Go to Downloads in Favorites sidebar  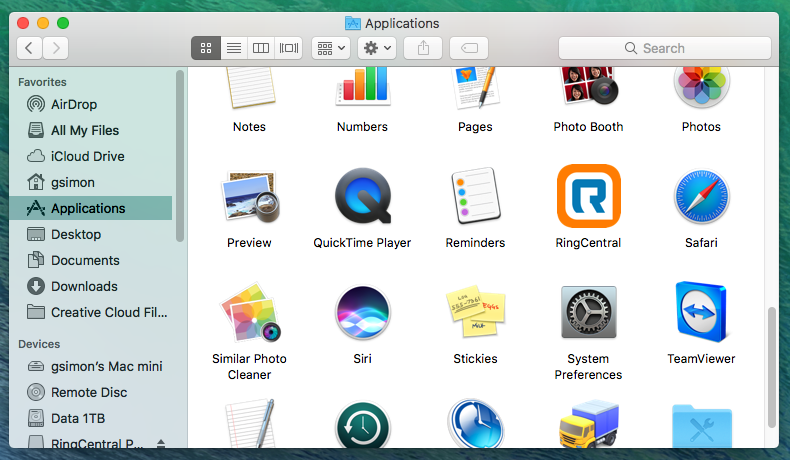pyautogui.click(x=84, y=286)
